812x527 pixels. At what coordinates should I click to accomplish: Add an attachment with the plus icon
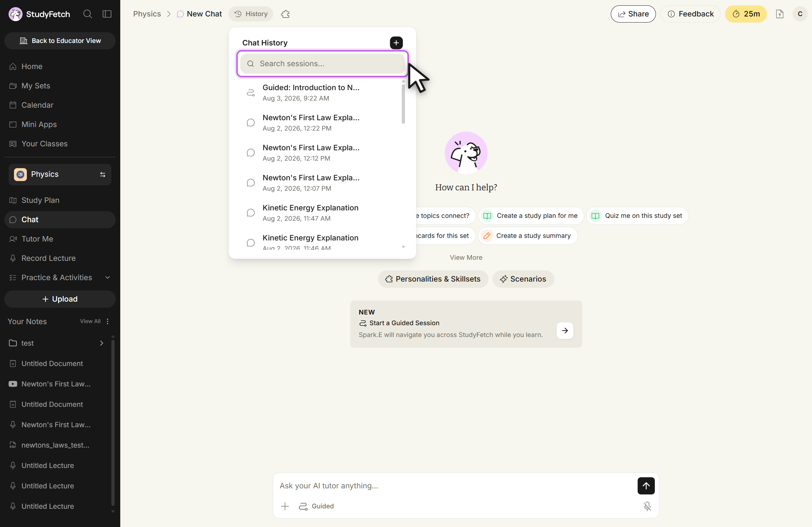pyautogui.click(x=285, y=506)
